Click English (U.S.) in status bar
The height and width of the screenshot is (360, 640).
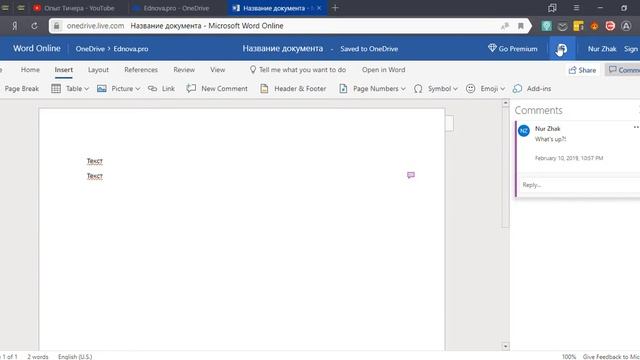point(75,357)
